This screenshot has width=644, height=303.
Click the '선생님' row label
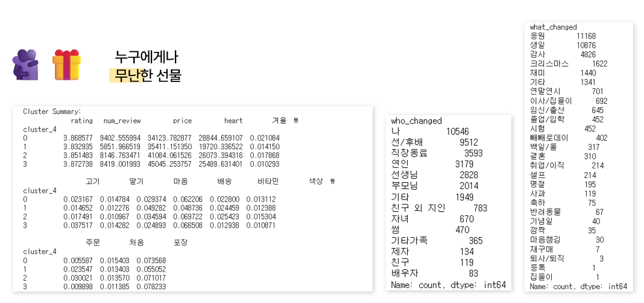pos(404,175)
